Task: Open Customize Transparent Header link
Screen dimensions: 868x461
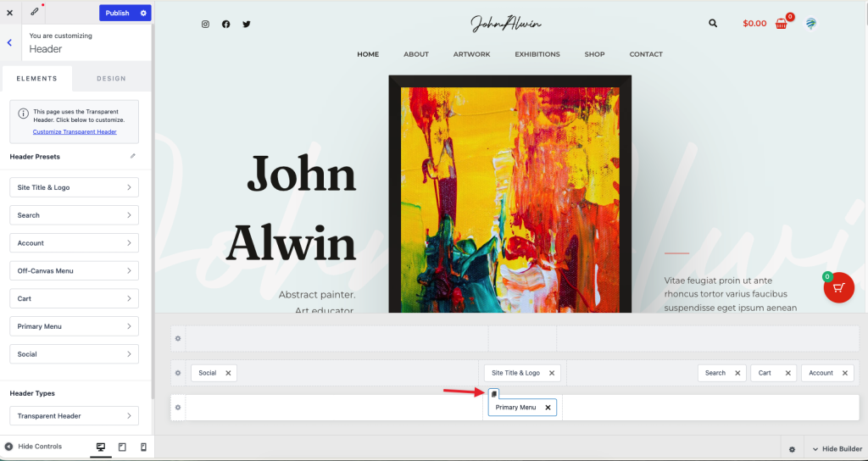Action: (x=75, y=131)
